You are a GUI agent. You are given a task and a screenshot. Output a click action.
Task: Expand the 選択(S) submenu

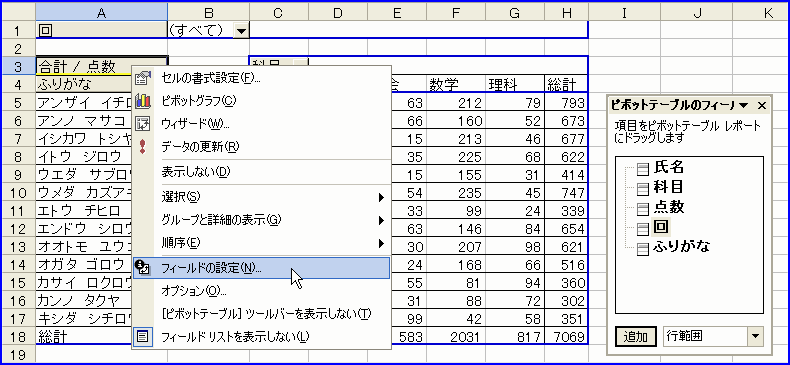(382, 197)
